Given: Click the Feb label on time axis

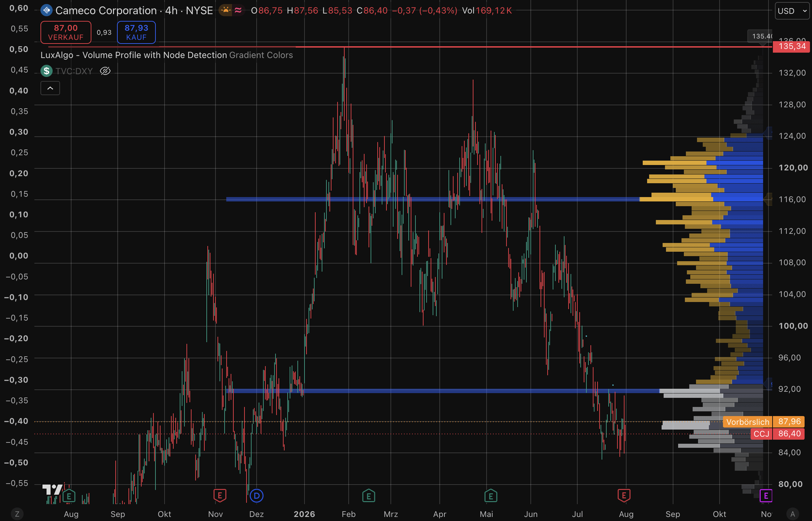Looking at the screenshot, I should pyautogui.click(x=349, y=514).
